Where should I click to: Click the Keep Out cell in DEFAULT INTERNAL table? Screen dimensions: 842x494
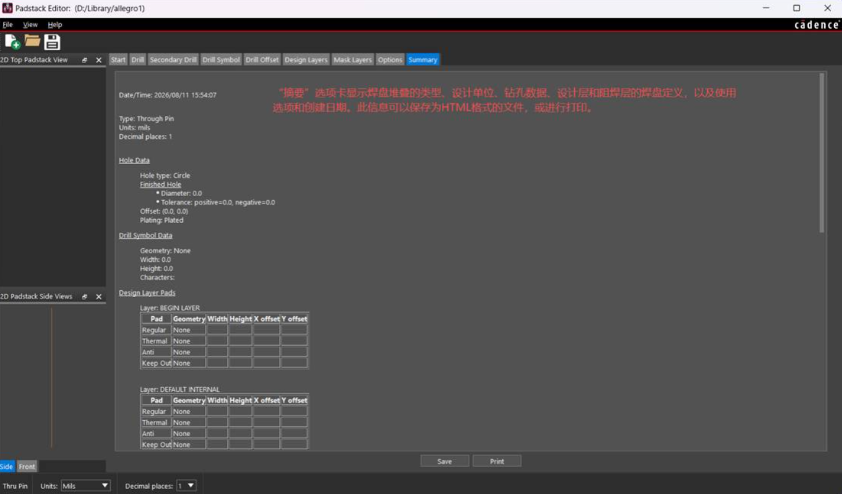pos(156,445)
